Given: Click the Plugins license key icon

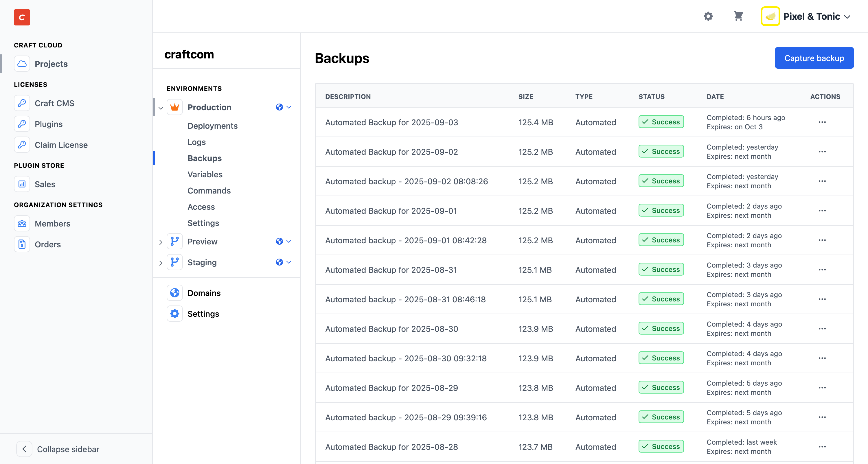Looking at the screenshot, I should 22,124.
